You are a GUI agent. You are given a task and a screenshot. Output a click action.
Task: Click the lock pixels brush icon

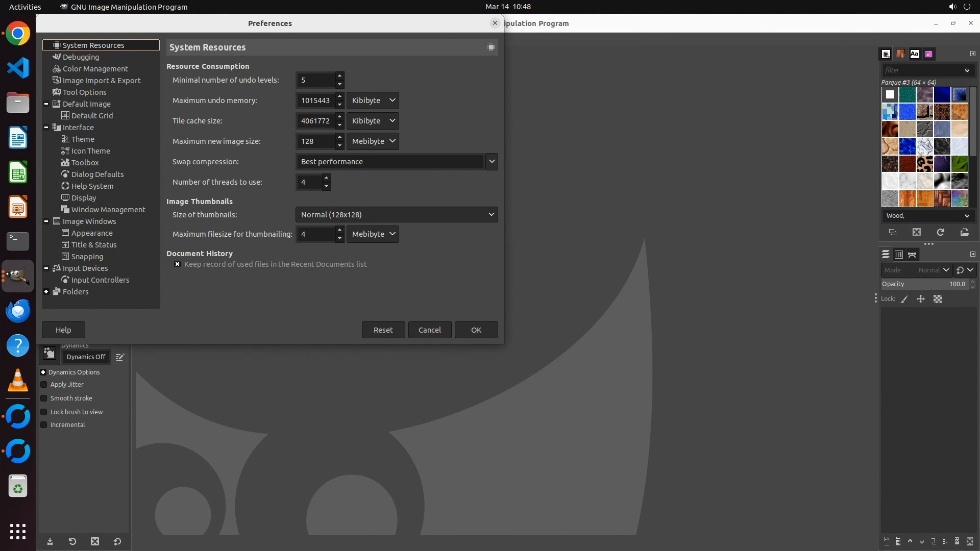pos(904,299)
